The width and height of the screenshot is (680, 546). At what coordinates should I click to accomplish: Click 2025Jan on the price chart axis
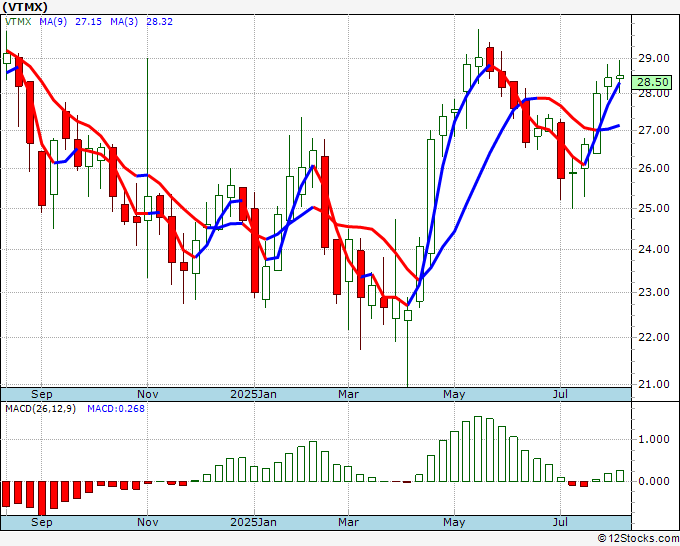click(254, 394)
